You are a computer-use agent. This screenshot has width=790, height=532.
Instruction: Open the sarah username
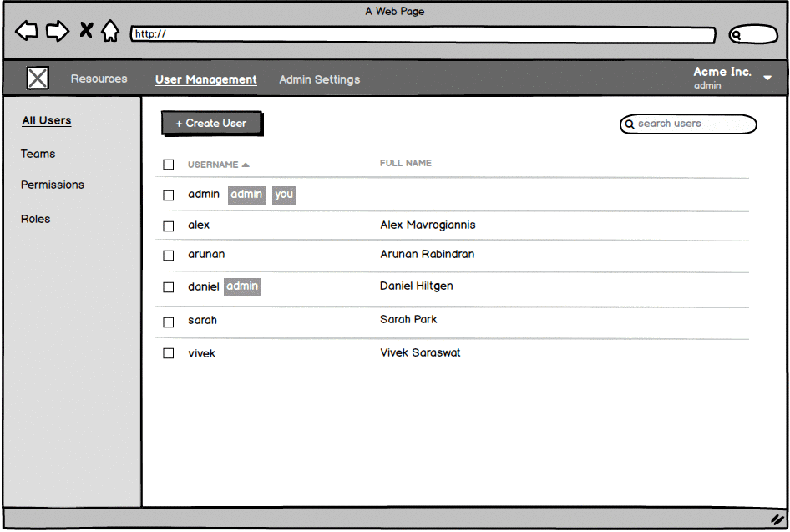click(x=203, y=321)
